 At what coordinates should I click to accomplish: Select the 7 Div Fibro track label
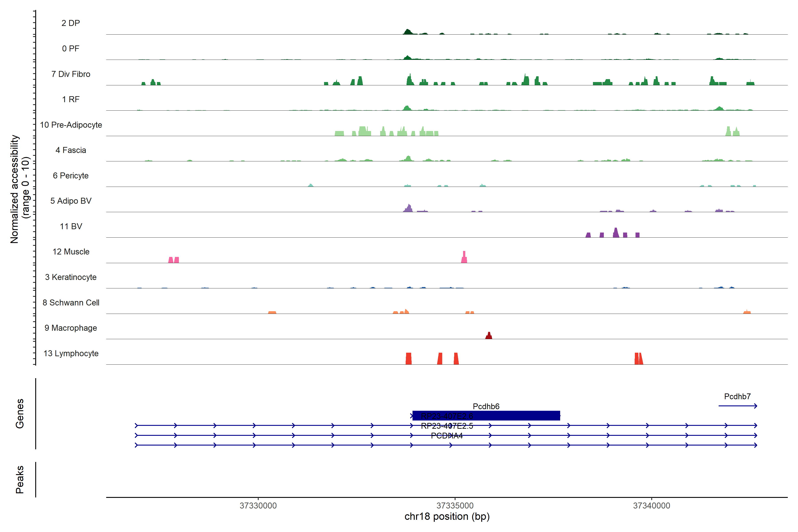70,74
